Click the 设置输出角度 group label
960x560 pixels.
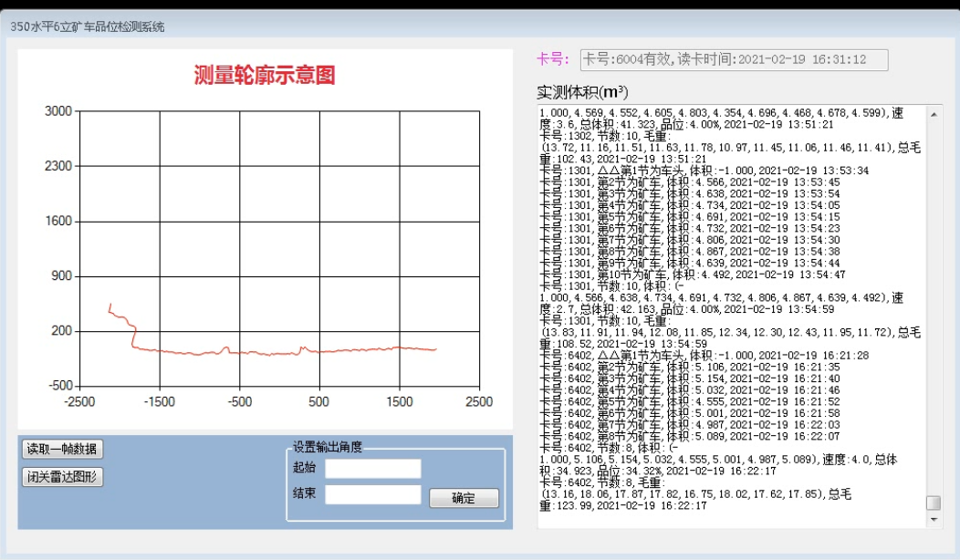coord(328,447)
